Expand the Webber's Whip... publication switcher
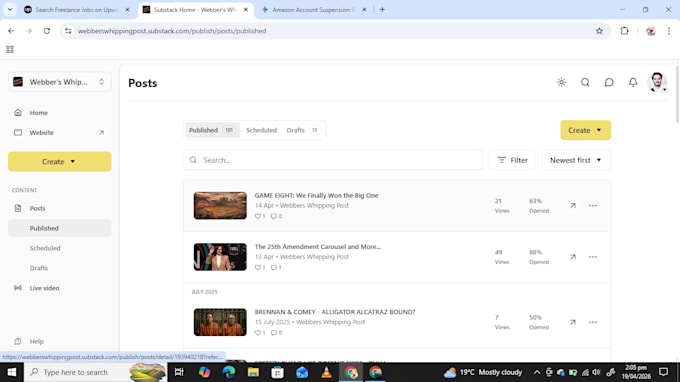Screen dimensions: 680x382 click(59, 82)
